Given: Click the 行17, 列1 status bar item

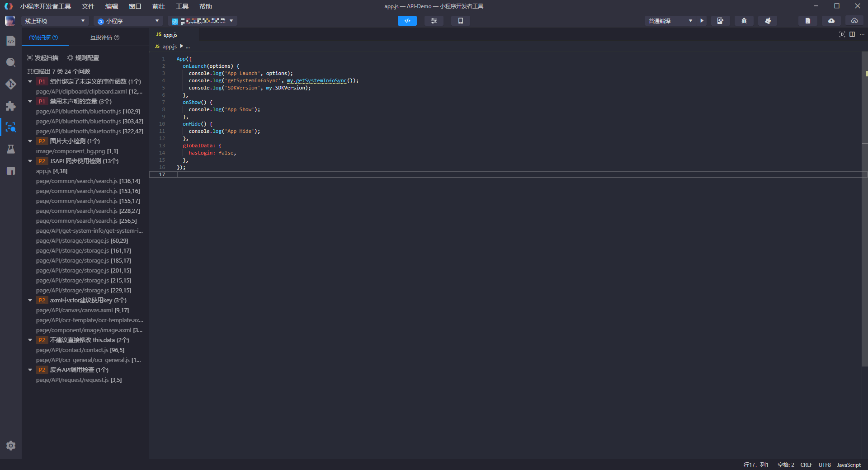Looking at the screenshot, I should tap(756, 465).
